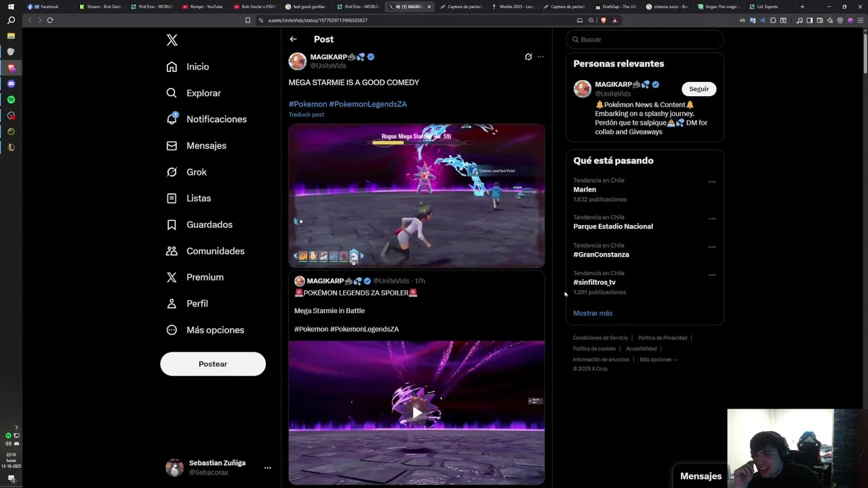Open the Brave Rewards triangle icon
Screen dimensions: 868x488
pos(615,20)
